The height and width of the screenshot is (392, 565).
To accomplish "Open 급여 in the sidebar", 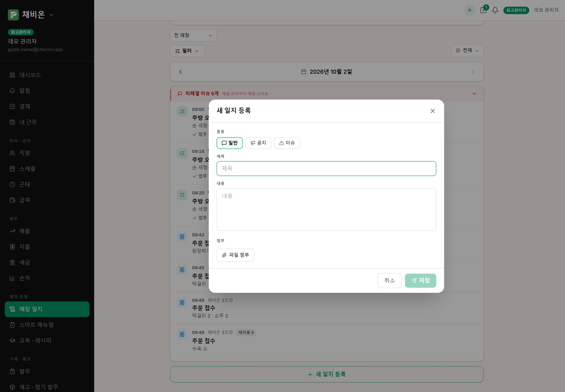I will [x=47, y=200].
